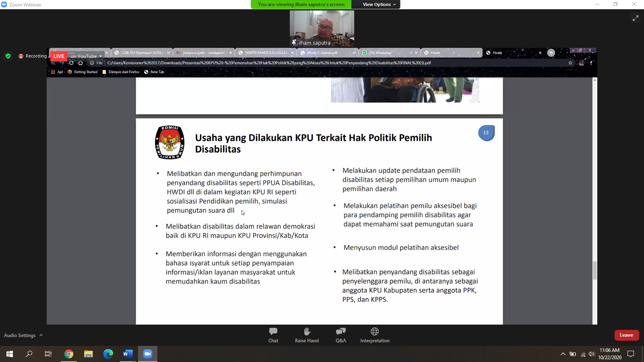
Task: Open the Q&A panel
Action: click(341, 335)
